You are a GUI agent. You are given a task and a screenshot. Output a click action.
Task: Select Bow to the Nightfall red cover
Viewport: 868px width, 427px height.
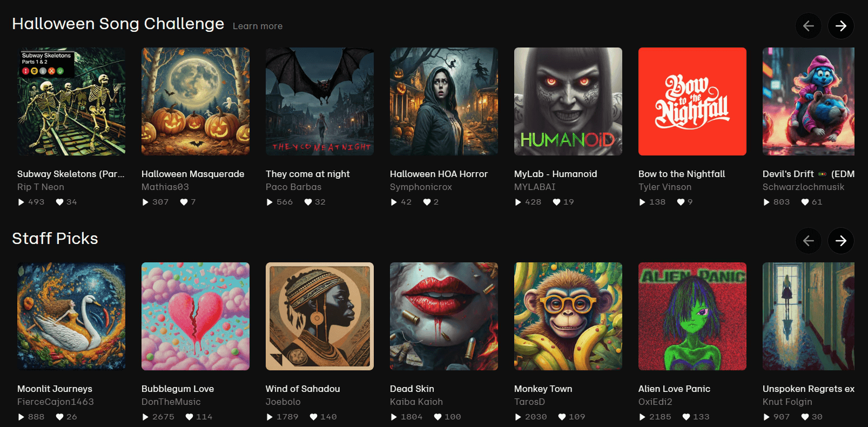point(692,101)
